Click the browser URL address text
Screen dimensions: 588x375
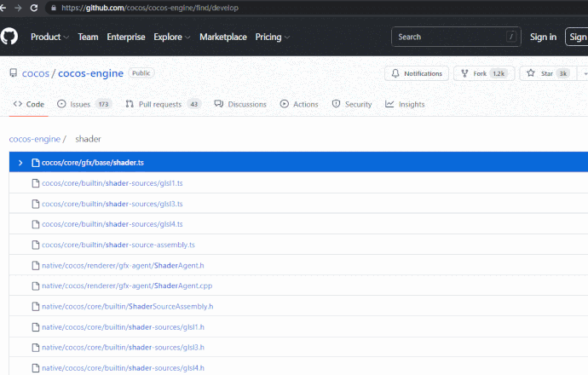tap(150, 8)
